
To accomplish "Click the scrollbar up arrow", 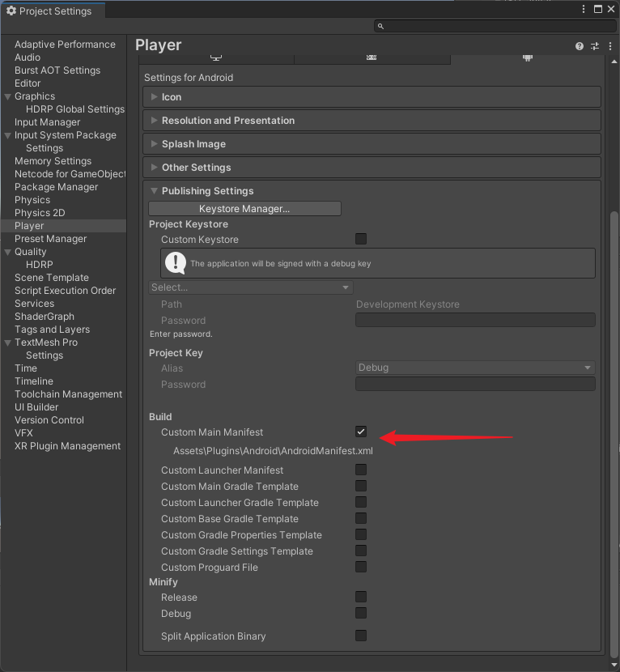I will tap(614, 62).
